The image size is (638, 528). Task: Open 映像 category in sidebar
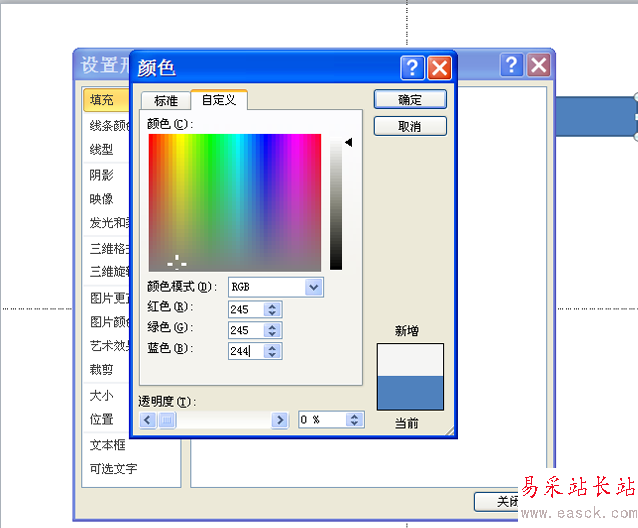107,199
